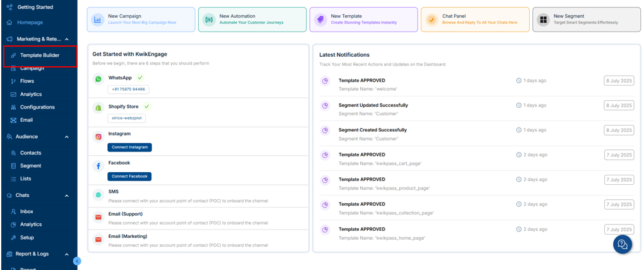Click the Analytics icon under Chats
The width and height of the screenshot is (644, 270).
click(13, 225)
